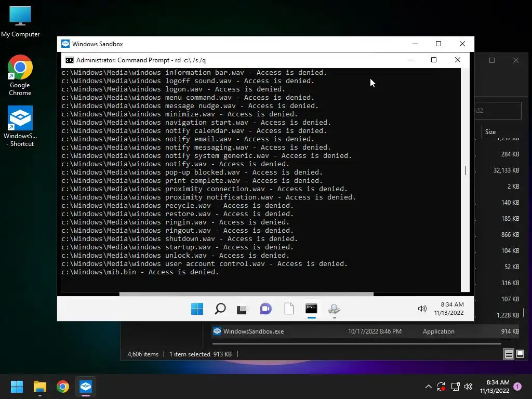Click Windows Sandbox window title text
Screen dimensions: 532x399
coord(97,44)
